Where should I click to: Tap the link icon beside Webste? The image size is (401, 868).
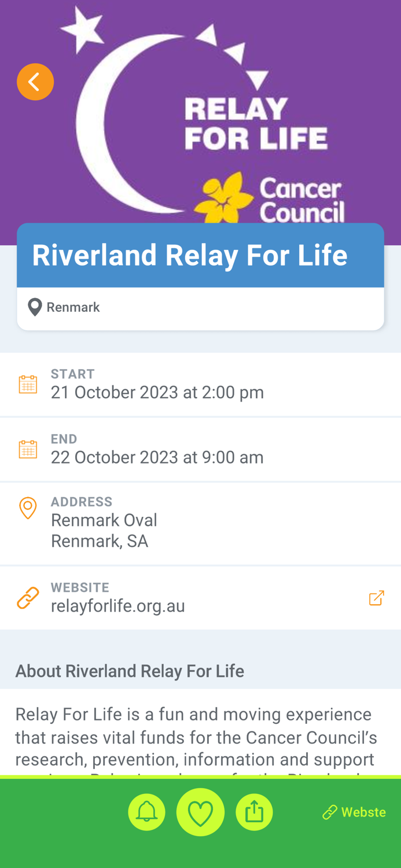click(328, 811)
